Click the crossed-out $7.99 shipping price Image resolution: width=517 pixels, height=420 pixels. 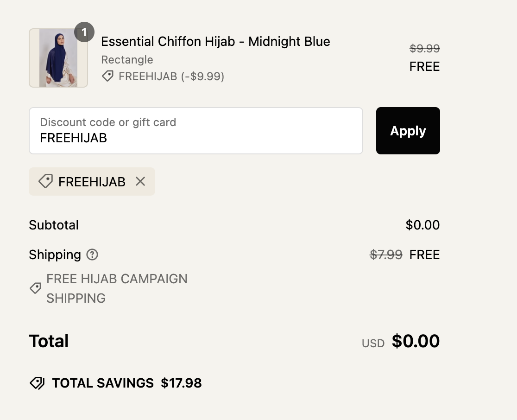(x=386, y=255)
